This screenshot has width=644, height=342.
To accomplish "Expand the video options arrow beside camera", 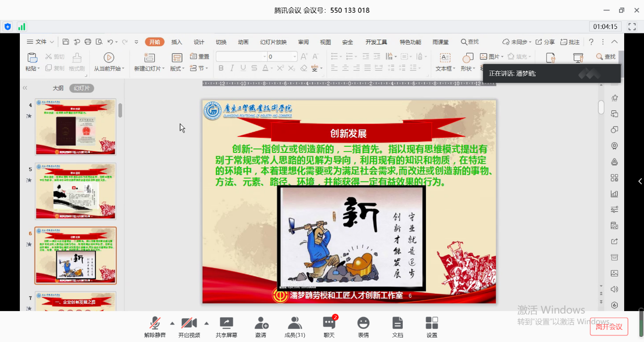I will coord(206,323).
